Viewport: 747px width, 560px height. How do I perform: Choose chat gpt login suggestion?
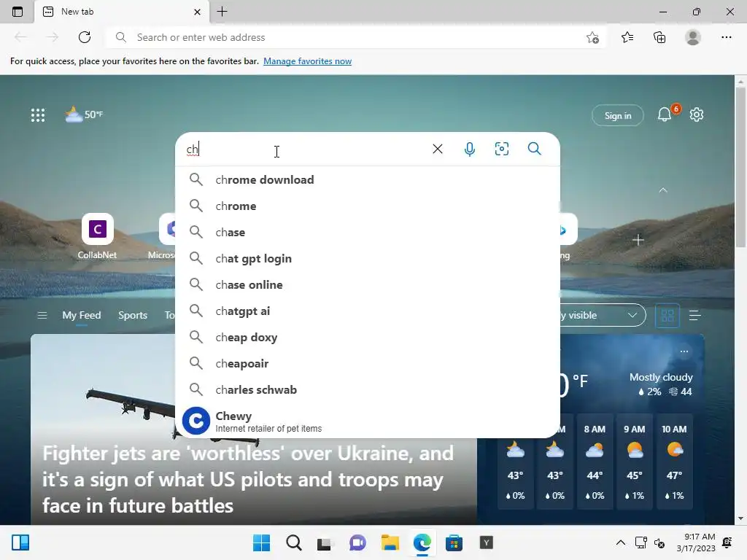coord(368,259)
